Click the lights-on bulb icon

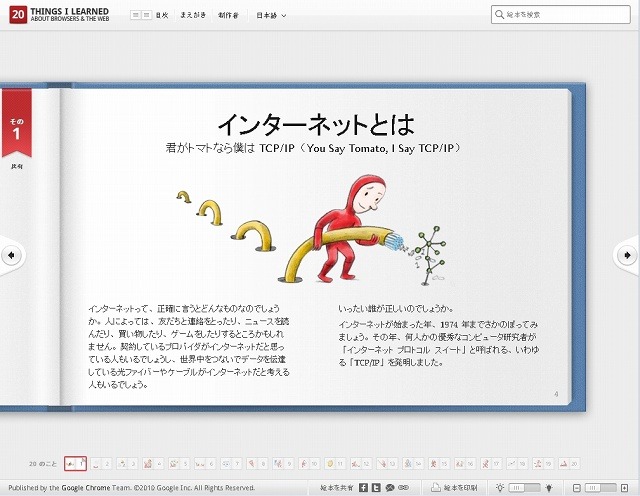click(500, 487)
